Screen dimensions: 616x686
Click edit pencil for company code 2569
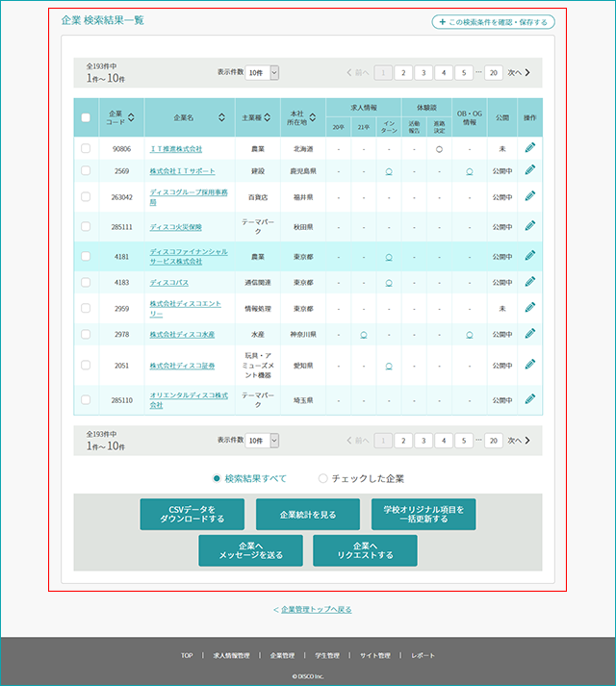pyautogui.click(x=529, y=169)
